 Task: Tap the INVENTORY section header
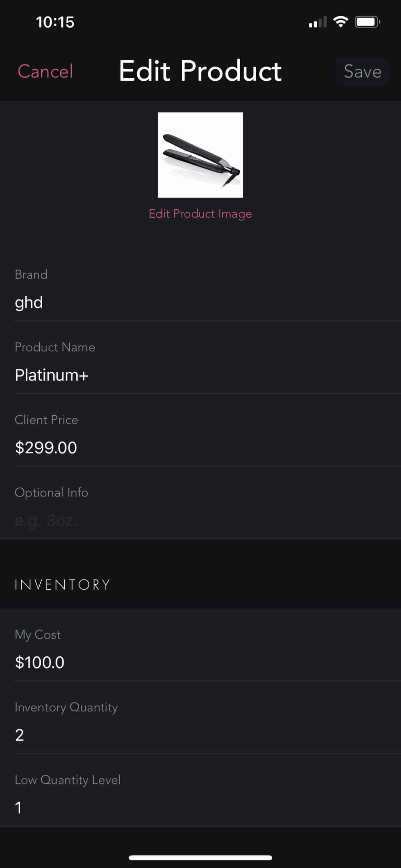click(x=62, y=585)
